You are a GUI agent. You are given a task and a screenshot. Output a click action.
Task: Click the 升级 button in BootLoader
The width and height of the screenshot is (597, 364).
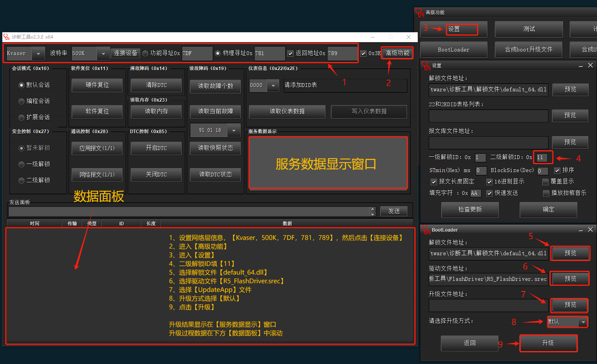click(x=548, y=343)
